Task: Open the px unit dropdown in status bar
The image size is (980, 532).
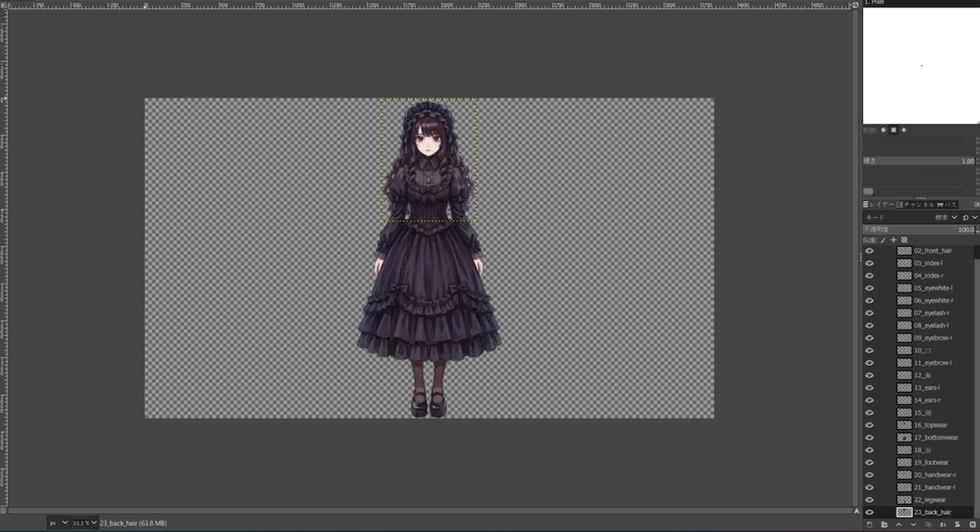Action: point(59,522)
